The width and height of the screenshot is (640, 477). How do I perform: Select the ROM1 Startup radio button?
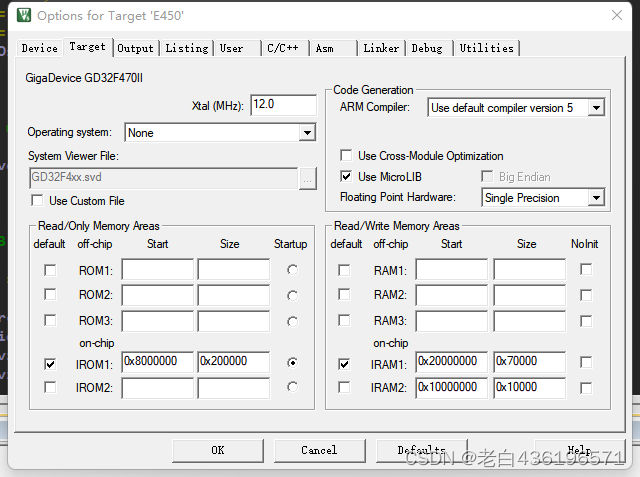pyautogui.click(x=292, y=270)
